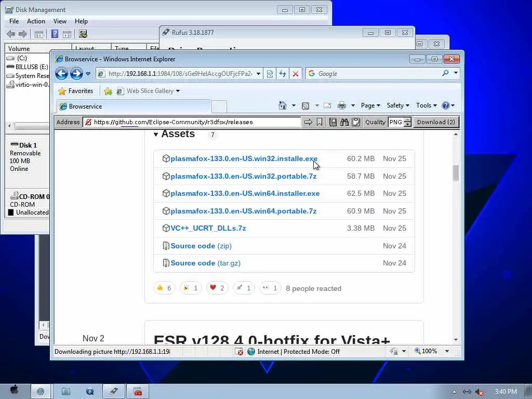This screenshot has height=399, width=532.
Task: Open the Page menu
Action: click(370, 105)
